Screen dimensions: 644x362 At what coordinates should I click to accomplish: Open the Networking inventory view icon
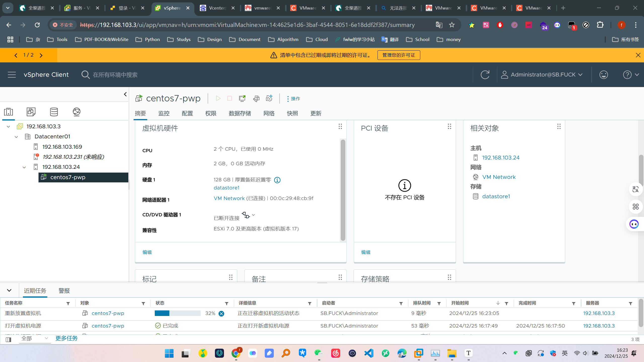[x=77, y=112]
